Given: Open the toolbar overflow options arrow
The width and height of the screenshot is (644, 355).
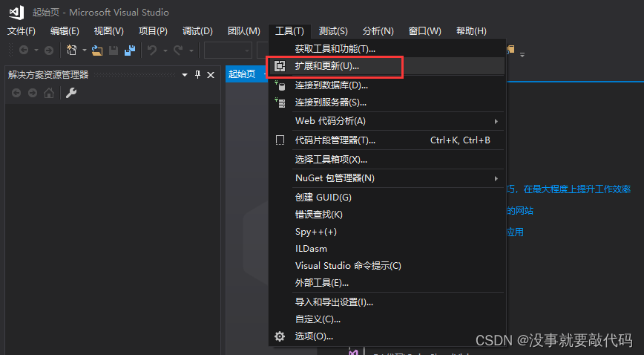Looking at the screenshot, I should coord(522,54).
